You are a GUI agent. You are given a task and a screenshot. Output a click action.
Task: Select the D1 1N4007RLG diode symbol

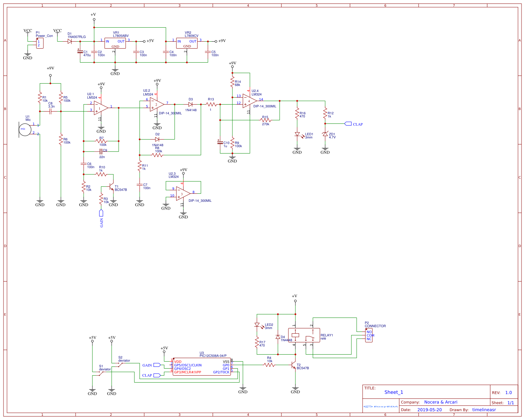point(70,41)
